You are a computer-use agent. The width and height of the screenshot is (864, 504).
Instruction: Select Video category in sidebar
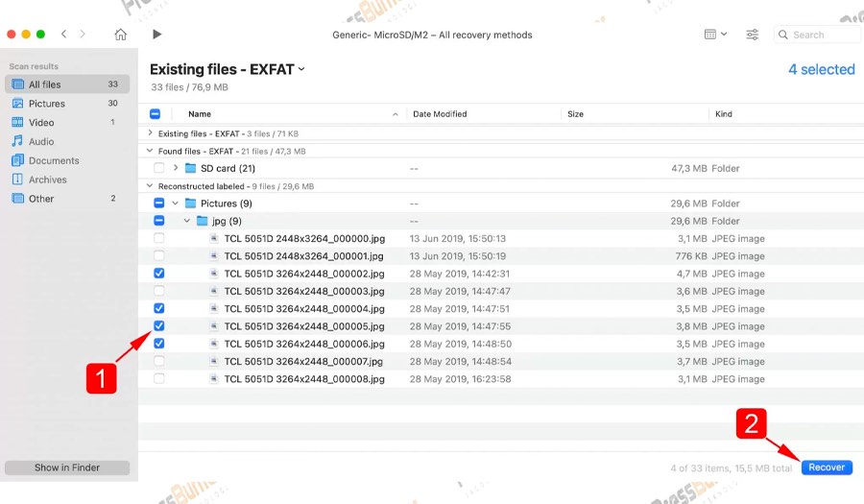pyautogui.click(x=41, y=123)
